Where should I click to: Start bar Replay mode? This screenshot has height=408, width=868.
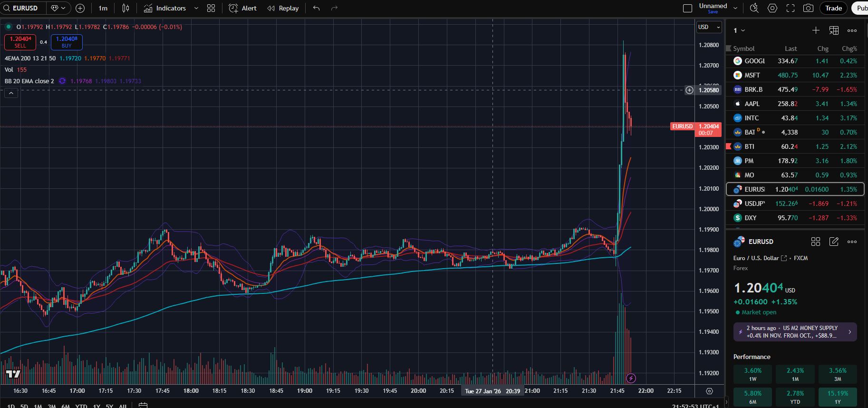click(x=283, y=8)
